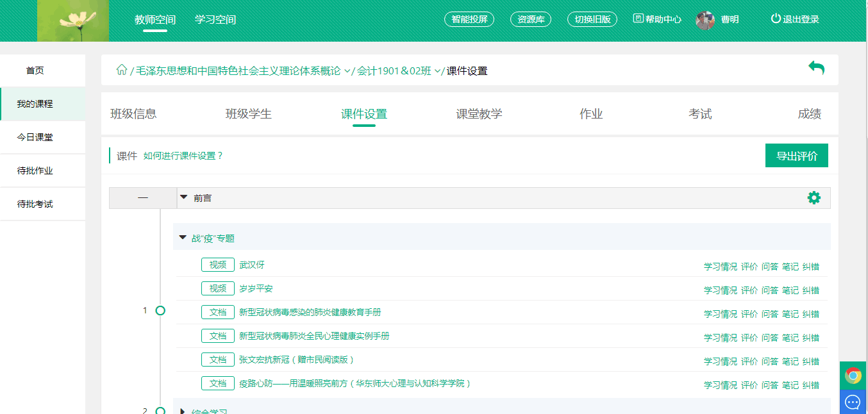868x414 pixels.
Task: Log out via 退出登录
Action: tap(795, 19)
